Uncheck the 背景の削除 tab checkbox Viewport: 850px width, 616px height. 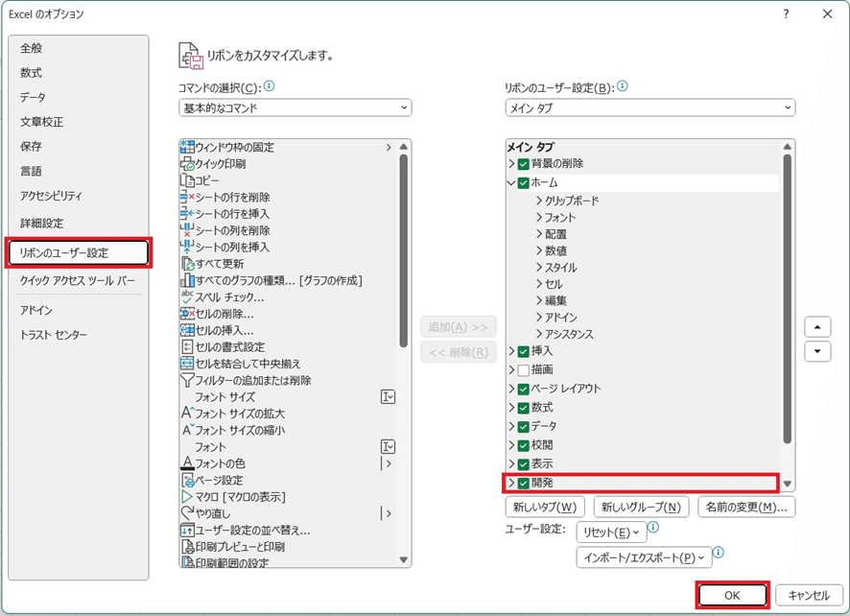(523, 164)
